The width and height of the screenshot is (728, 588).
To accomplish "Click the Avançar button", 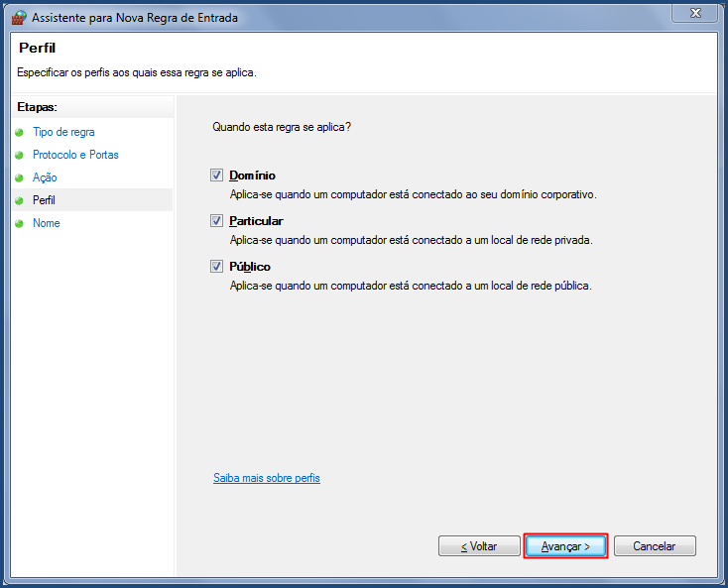I will pyautogui.click(x=565, y=546).
